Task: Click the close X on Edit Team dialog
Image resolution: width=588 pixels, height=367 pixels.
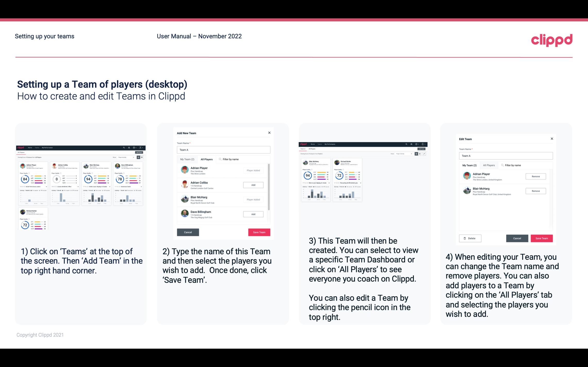Action: click(x=552, y=139)
